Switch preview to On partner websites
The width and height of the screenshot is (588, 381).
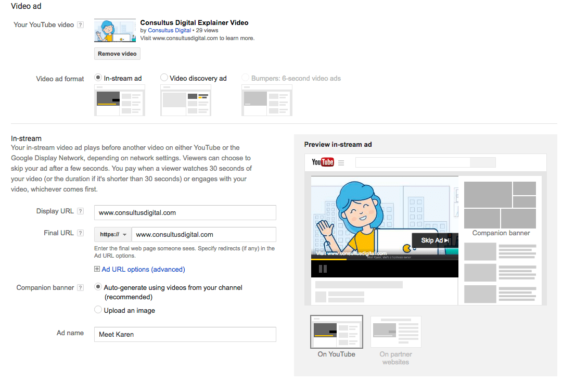(395, 332)
